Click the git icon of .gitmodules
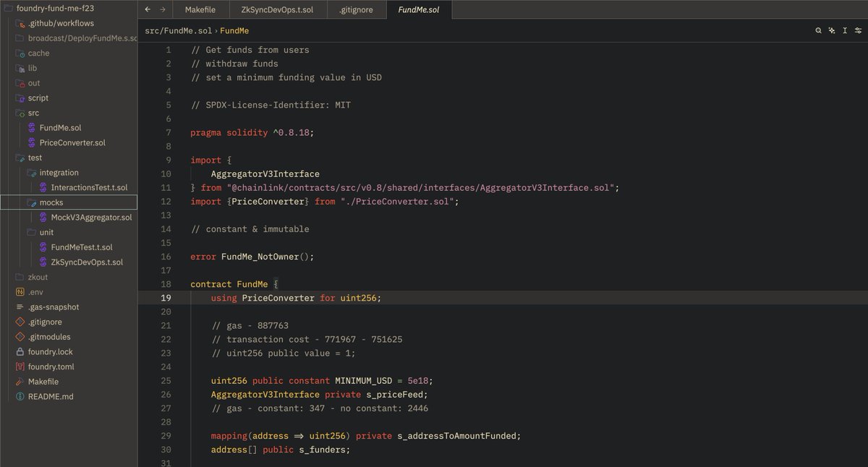Screen dimensions: 868x467 click(20, 337)
